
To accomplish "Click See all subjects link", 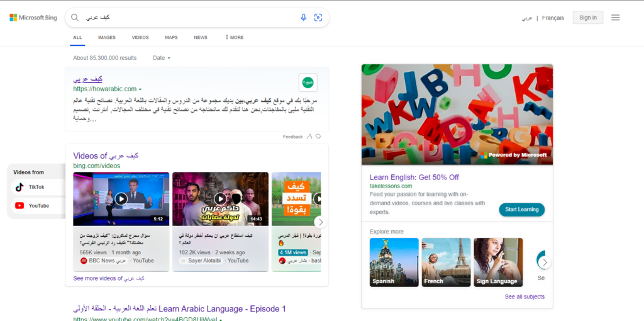I will (525, 296).
